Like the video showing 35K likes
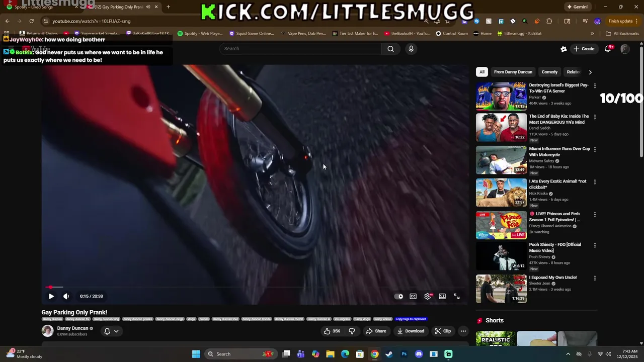The height and width of the screenshot is (362, 644). (333, 331)
